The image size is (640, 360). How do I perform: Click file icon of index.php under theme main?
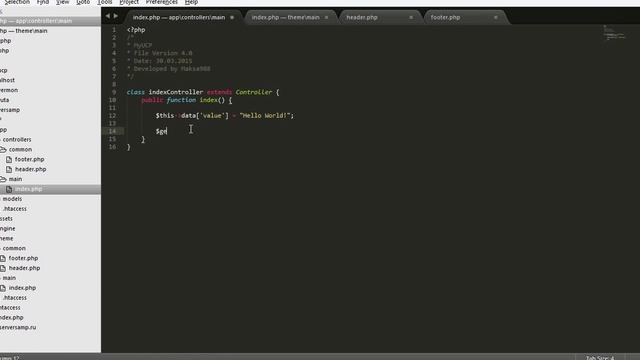[3, 288]
